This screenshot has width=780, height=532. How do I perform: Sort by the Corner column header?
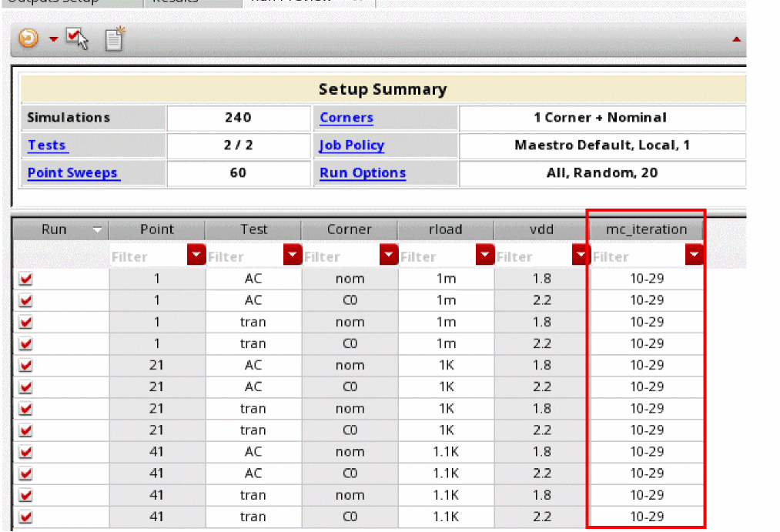pos(350,229)
